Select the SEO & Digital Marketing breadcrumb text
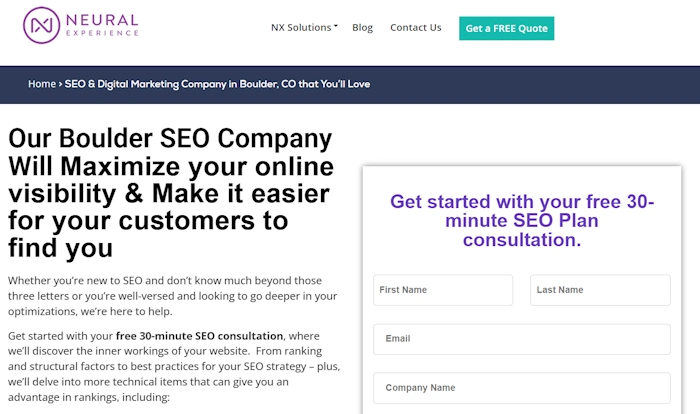Viewport: 700px width, 414px height. (x=217, y=84)
